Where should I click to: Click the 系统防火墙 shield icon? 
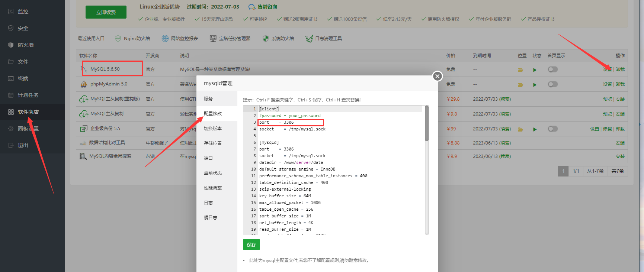[x=266, y=38]
